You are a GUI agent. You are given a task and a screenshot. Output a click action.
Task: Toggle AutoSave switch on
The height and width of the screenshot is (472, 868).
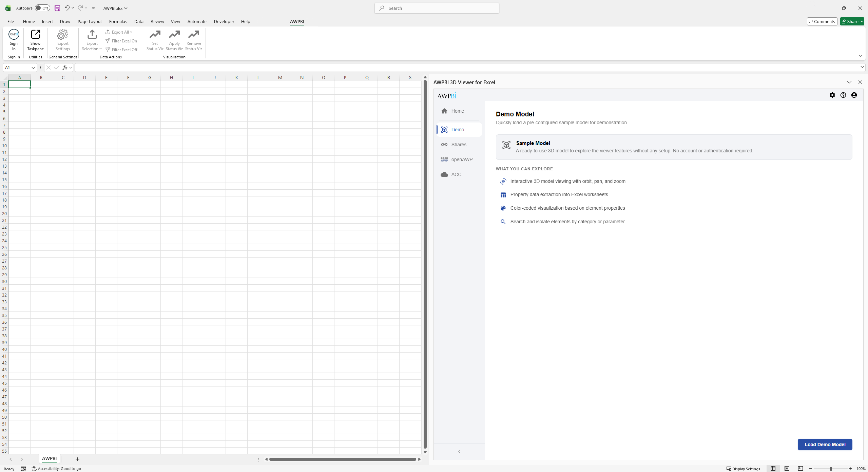[42, 8]
